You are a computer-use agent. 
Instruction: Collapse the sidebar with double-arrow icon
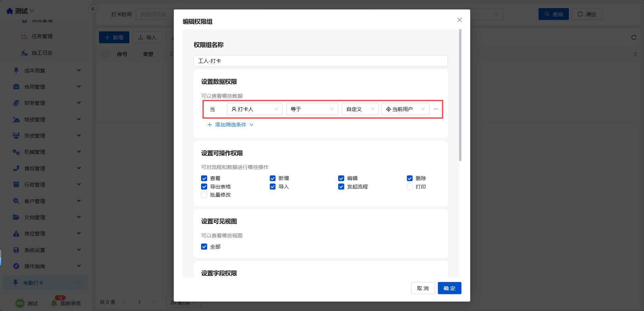[93, 9]
